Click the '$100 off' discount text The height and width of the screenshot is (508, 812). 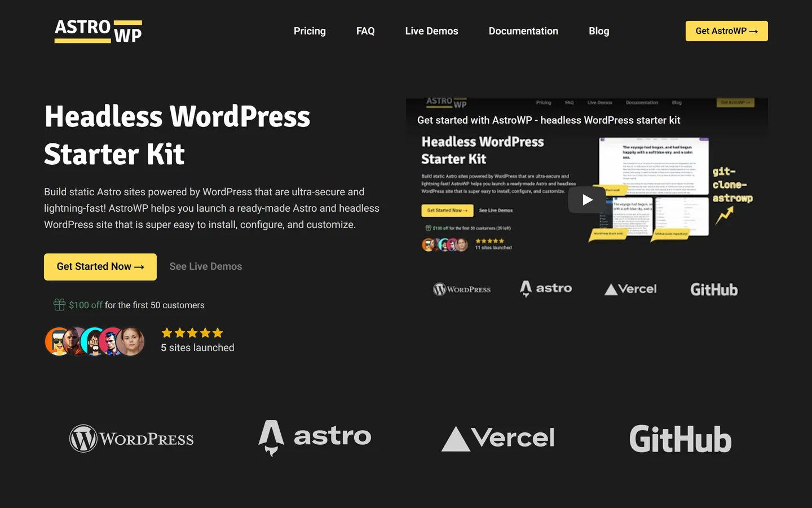[86, 305]
